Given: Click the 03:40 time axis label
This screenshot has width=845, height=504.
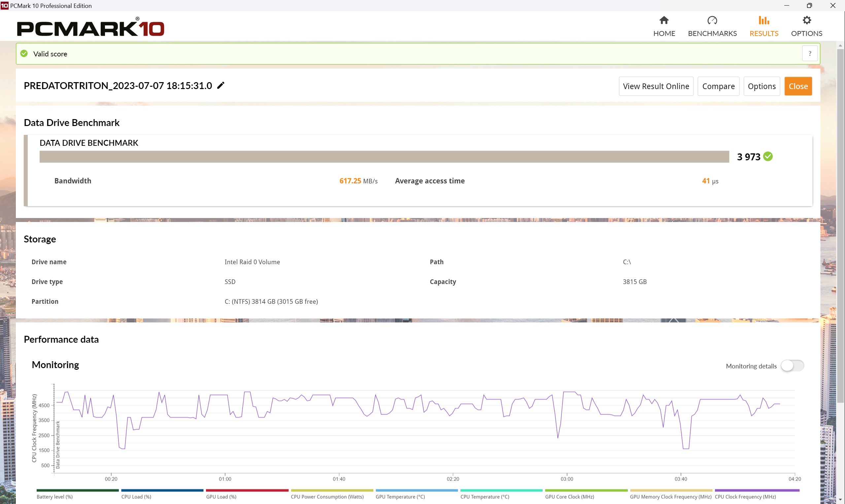Looking at the screenshot, I should pyautogui.click(x=681, y=479).
